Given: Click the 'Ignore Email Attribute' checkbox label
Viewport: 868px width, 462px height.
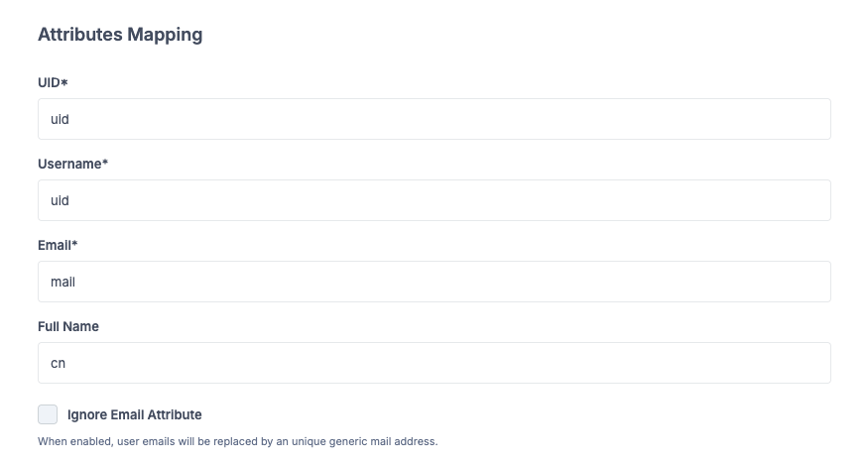Looking at the screenshot, I should [135, 414].
